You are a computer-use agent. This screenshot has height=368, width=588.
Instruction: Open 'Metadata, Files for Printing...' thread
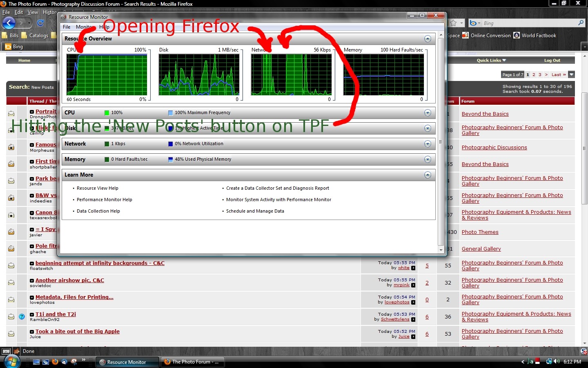click(74, 297)
